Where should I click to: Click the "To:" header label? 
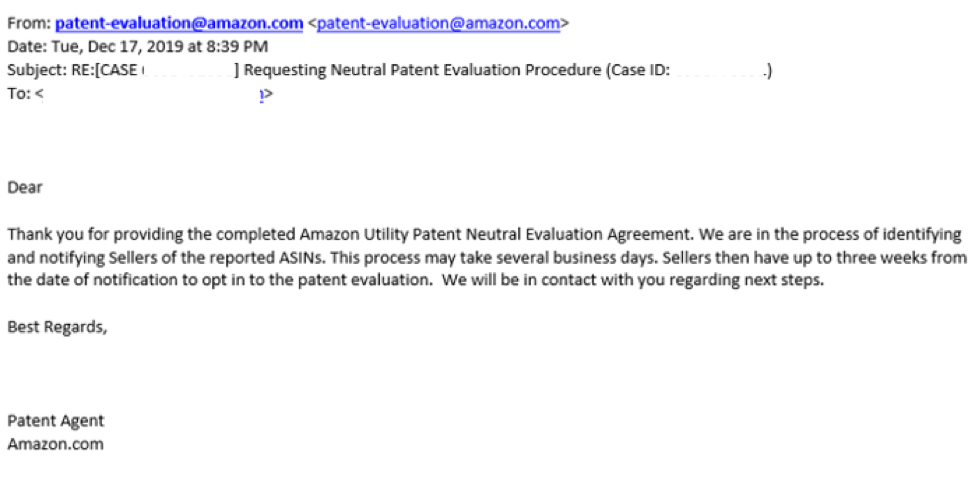click(x=19, y=95)
